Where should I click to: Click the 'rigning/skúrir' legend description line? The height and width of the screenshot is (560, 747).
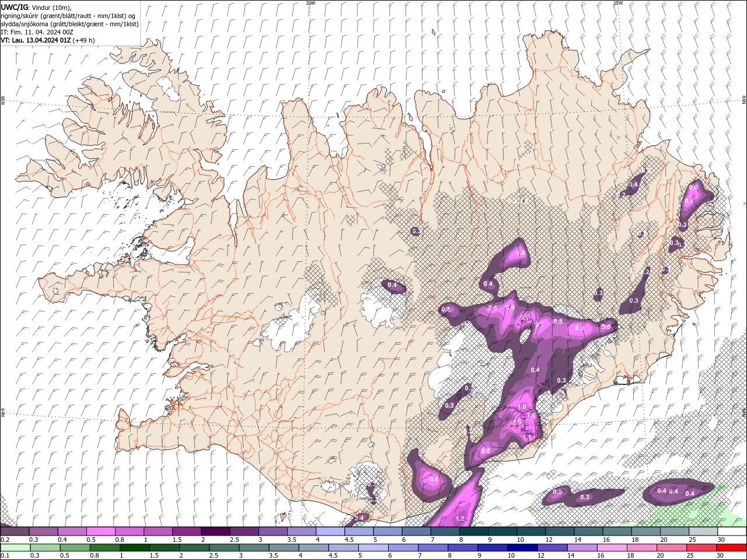[68, 16]
